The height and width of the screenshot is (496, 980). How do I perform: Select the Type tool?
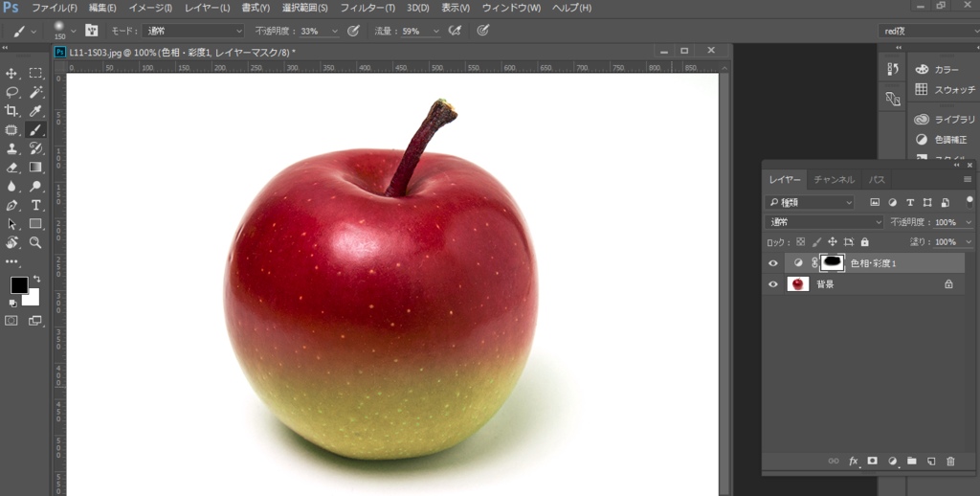click(x=35, y=205)
